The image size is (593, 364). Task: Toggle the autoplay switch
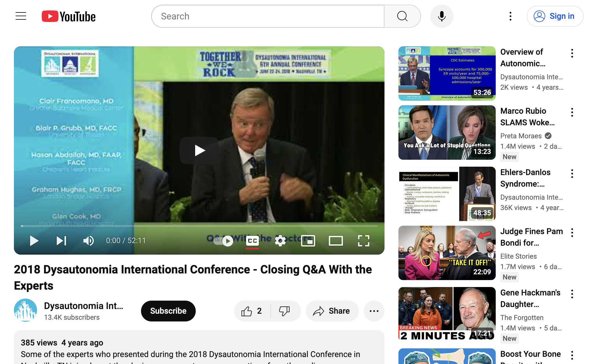click(x=223, y=241)
